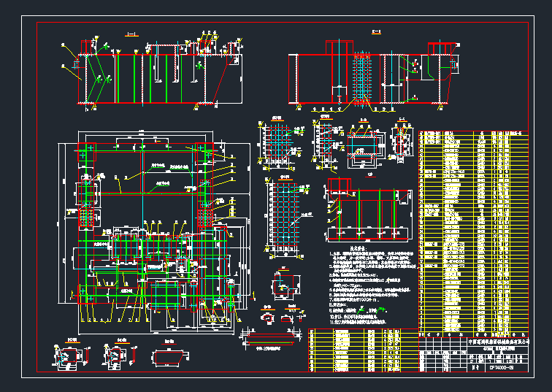Click the tall rectangular grid detail view
Screen dimensions: 552x392
[286, 217]
